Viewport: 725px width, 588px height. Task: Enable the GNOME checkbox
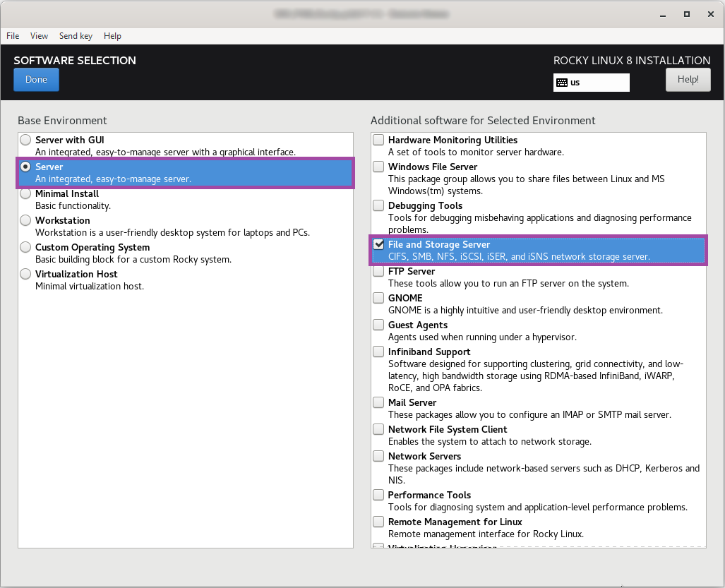[x=378, y=298]
